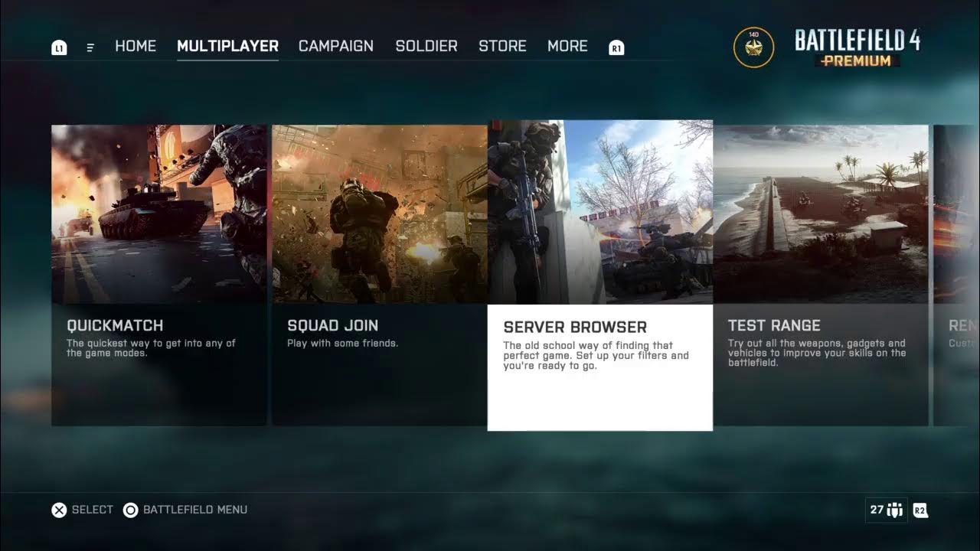
Task: Click 'The old school way of finding' description
Action: (x=596, y=356)
